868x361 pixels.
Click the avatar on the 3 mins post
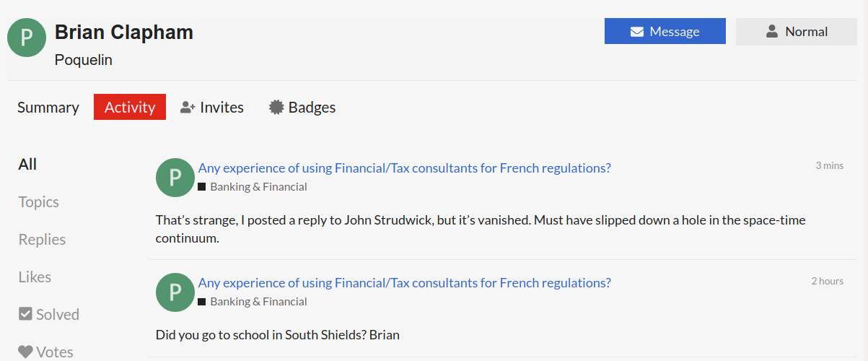tap(175, 178)
